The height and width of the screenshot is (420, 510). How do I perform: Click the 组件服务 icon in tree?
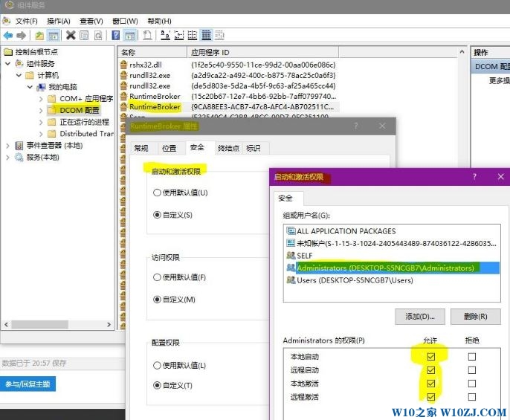(19, 63)
